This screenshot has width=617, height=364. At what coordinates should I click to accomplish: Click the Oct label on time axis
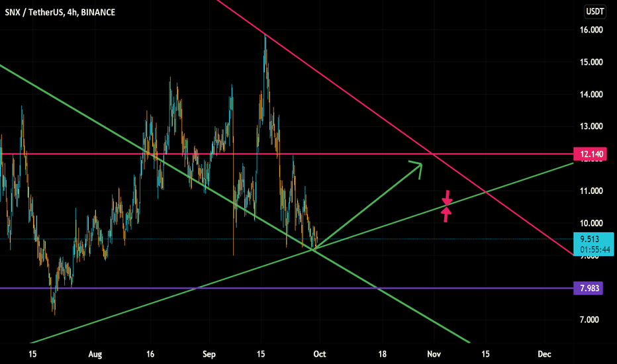(x=320, y=354)
